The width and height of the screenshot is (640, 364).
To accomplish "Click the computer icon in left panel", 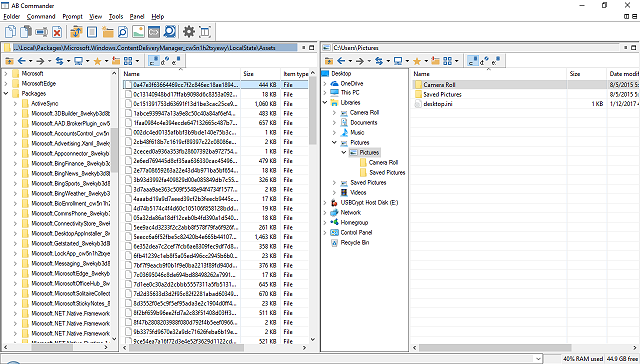I will [78, 61].
